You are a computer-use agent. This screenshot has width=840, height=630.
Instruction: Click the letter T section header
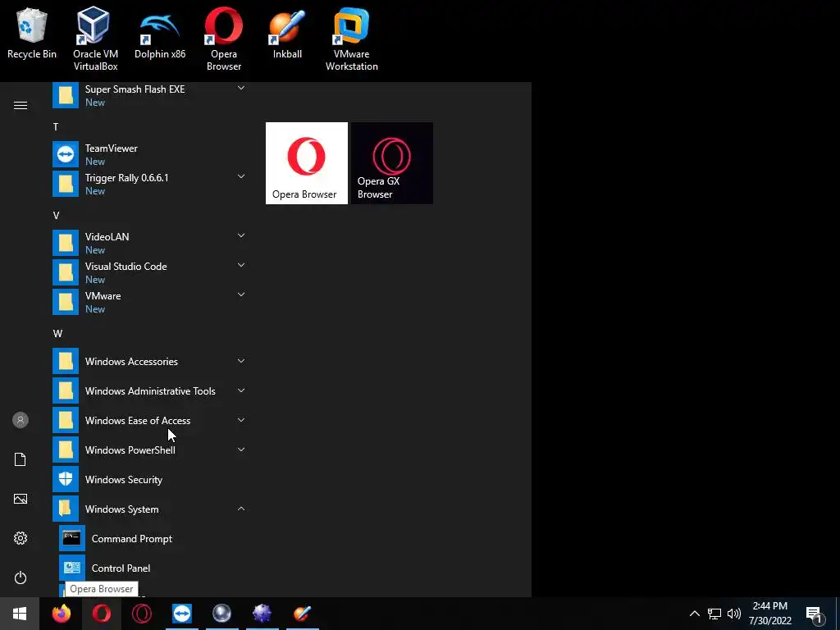(x=56, y=127)
